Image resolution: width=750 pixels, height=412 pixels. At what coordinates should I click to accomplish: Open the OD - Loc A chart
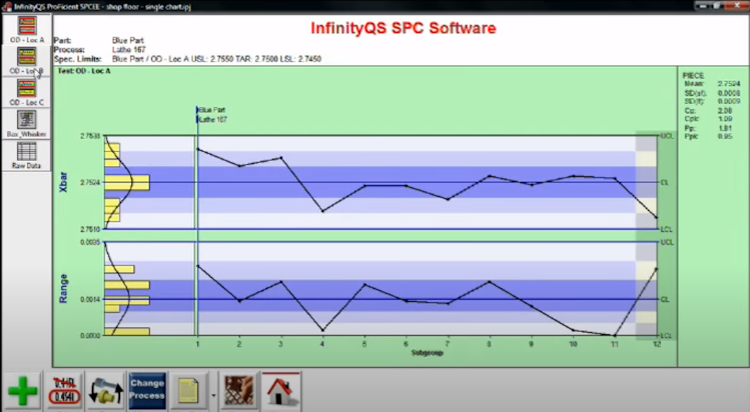[x=27, y=30]
